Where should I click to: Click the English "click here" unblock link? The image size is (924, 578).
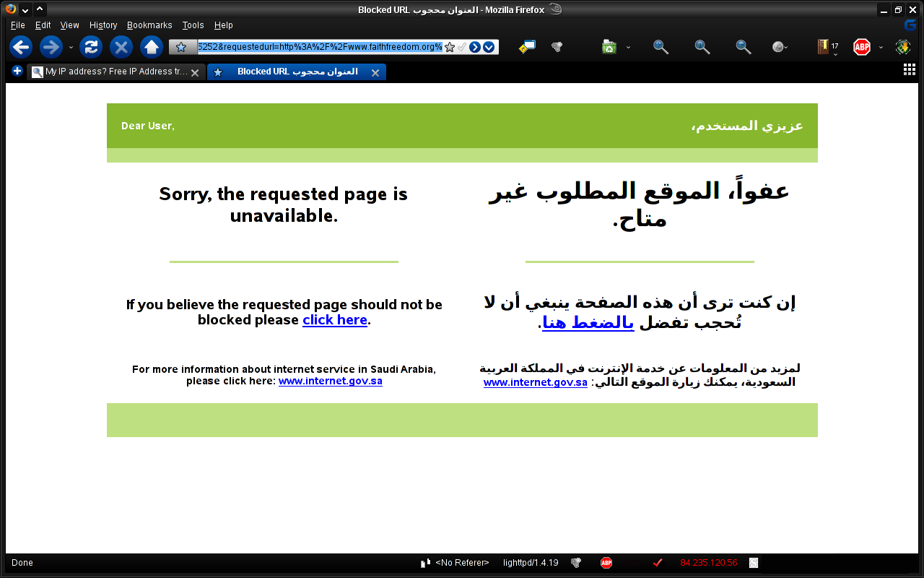(334, 320)
